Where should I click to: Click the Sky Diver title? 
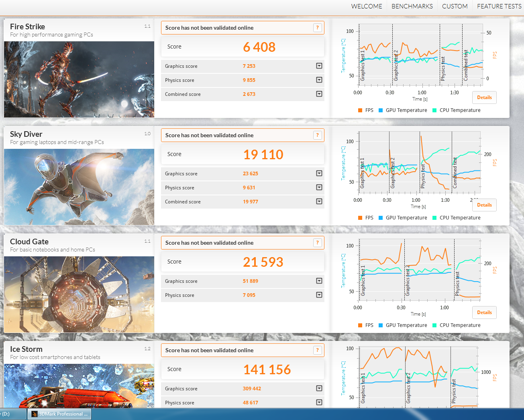click(26, 134)
